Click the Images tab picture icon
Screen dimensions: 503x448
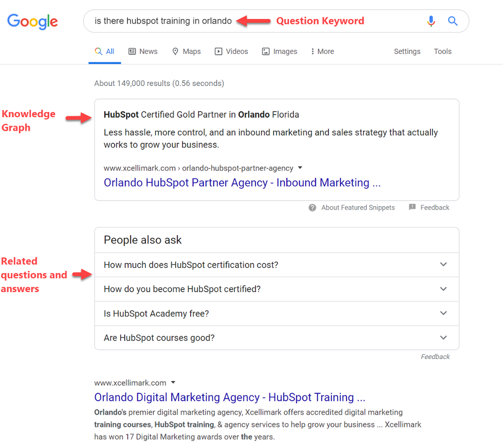point(266,51)
